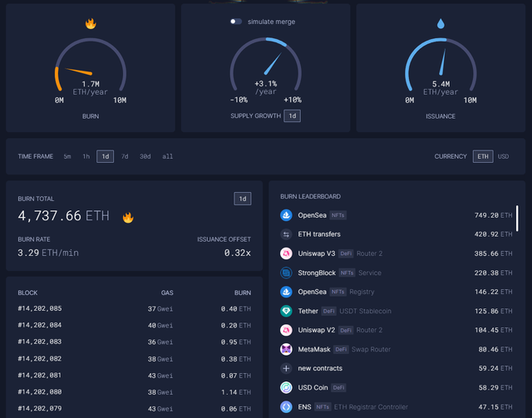Select the 5m time frame
The width and height of the screenshot is (532, 418).
tap(67, 156)
